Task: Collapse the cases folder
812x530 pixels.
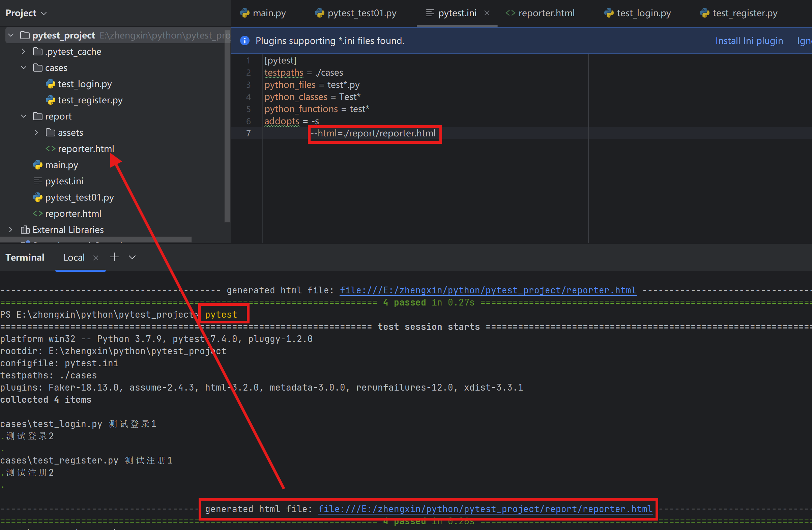Action: [x=24, y=68]
